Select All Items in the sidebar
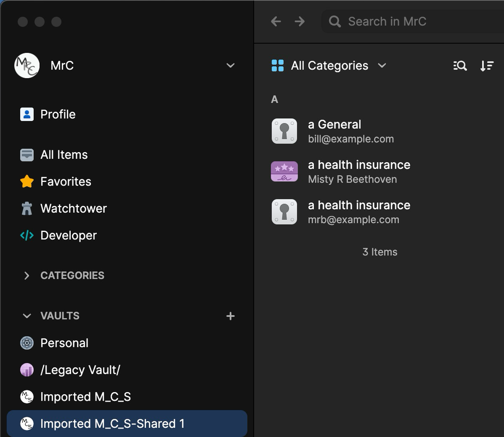The width and height of the screenshot is (504, 437). 64,155
